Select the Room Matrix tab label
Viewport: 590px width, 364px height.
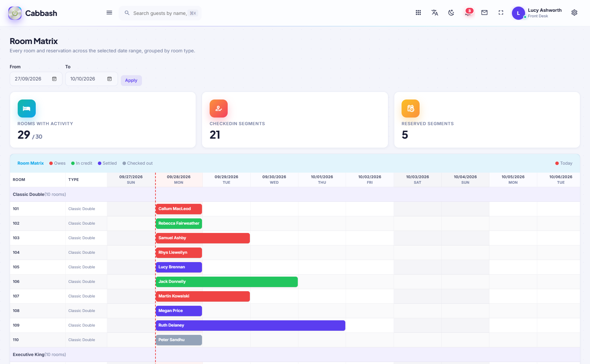[31, 163]
